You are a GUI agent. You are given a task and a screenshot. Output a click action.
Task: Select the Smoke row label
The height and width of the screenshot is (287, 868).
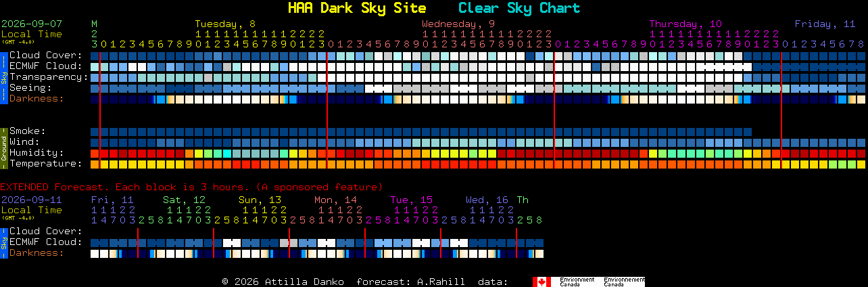tap(28, 131)
